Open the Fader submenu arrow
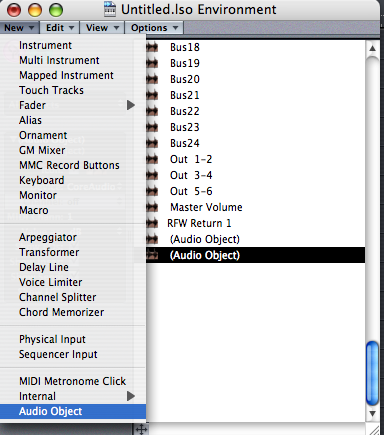The height and width of the screenshot is (435, 384). tap(131, 105)
